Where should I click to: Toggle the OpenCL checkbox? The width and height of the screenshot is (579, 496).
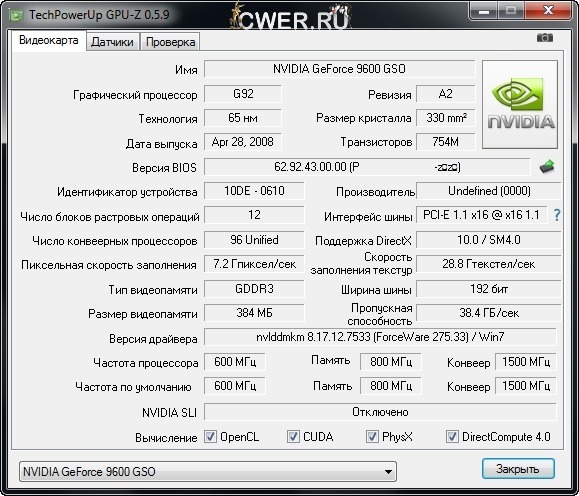click(x=210, y=437)
